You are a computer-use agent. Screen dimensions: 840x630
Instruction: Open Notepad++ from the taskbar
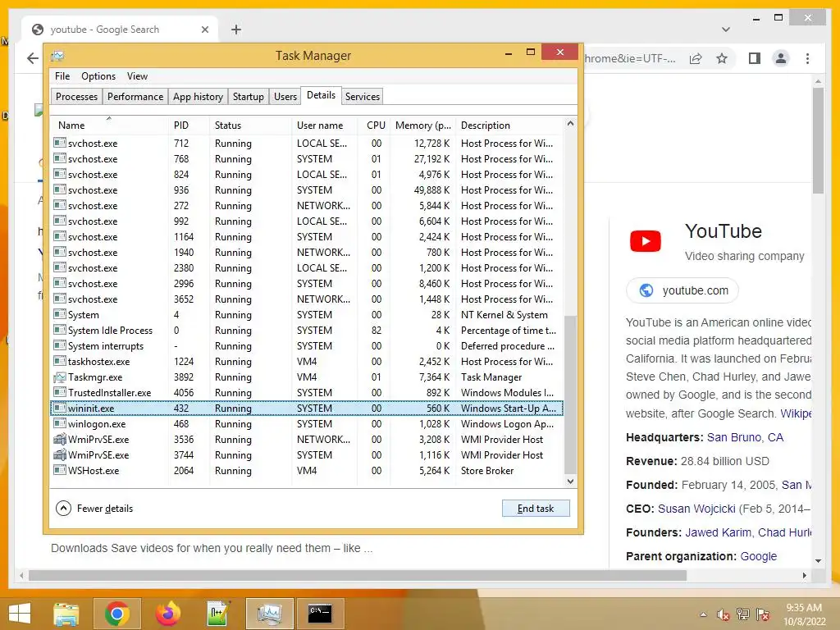point(218,614)
